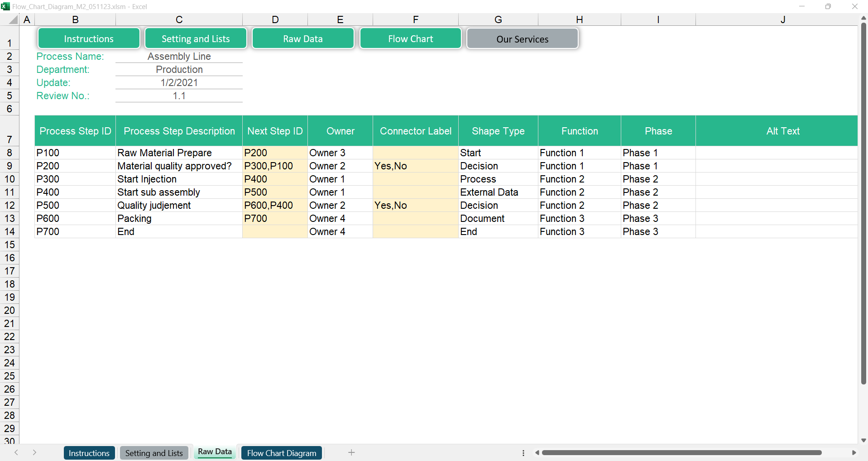
Task: Click the add new sheet plus icon
Action: point(351,452)
